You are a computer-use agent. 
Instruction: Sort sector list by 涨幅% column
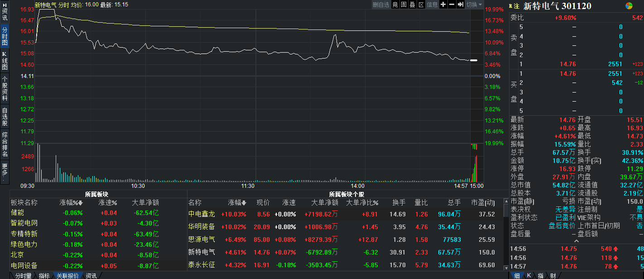pos(71,202)
